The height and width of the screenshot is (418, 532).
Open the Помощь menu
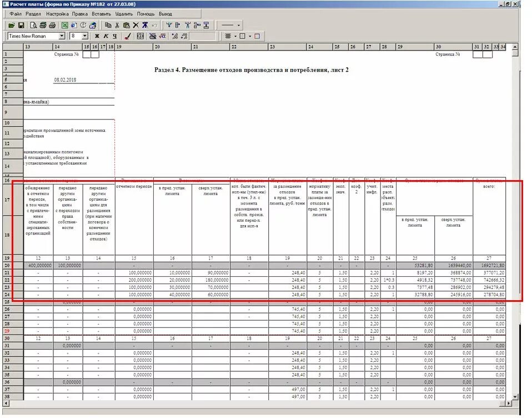coord(145,14)
